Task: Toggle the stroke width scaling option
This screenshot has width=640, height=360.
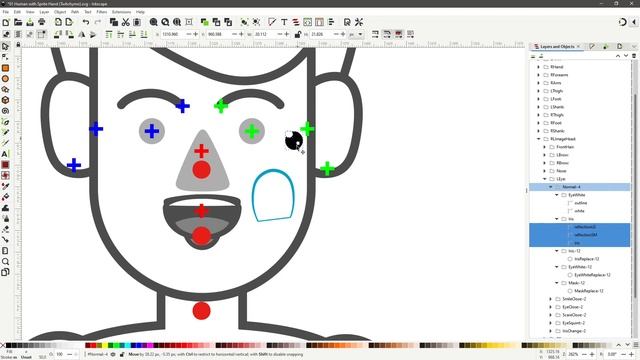Action: (x=375, y=34)
